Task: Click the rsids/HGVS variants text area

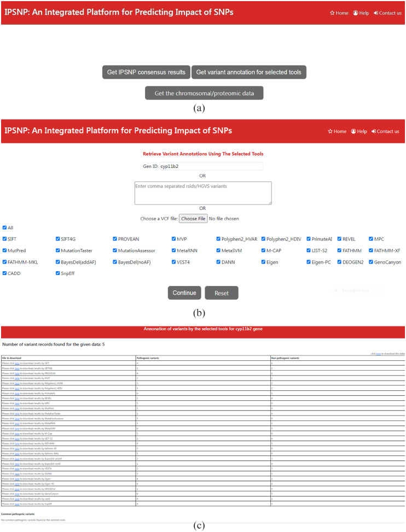Action: tap(203, 193)
